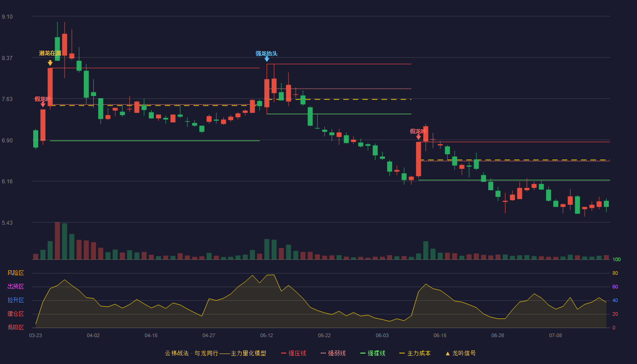Click the 06-15 date label
The width and height of the screenshot is (637, 364).
point(440,335)
